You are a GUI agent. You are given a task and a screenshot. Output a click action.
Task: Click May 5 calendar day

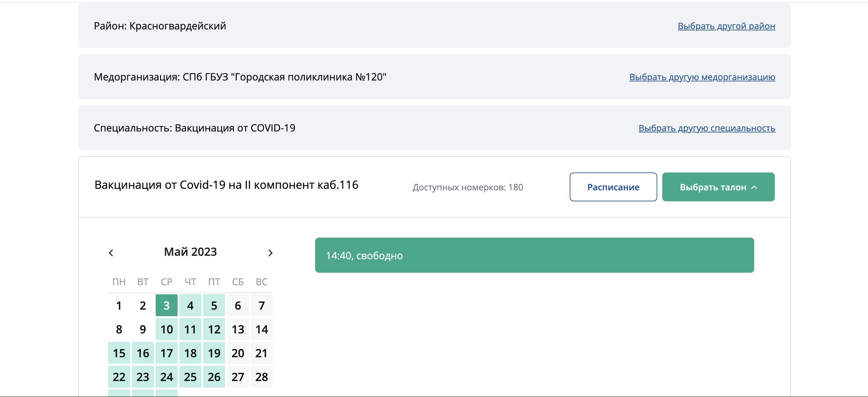pos(214,305)
